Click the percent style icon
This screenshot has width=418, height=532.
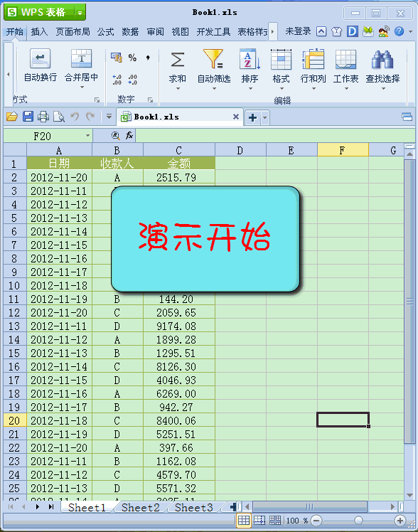132,58
